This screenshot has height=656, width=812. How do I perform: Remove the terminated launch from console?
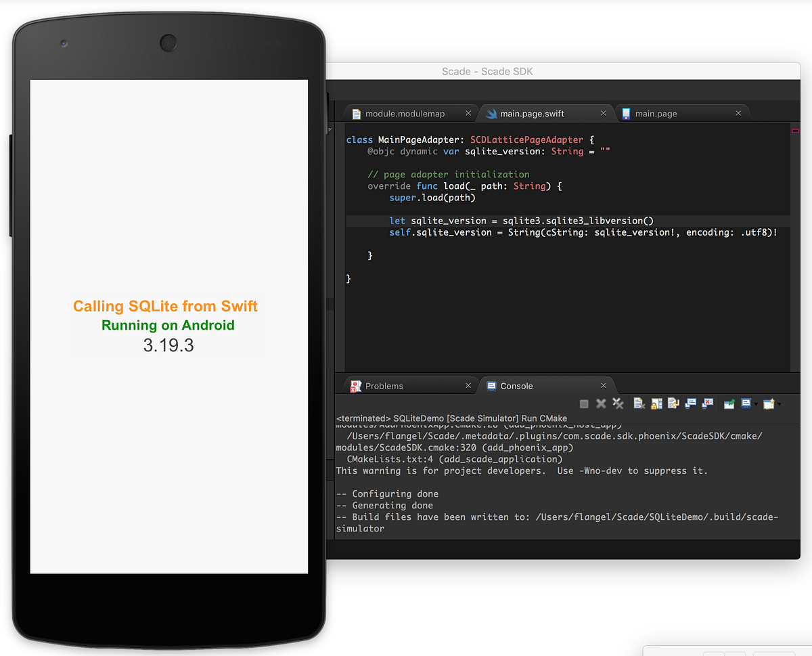click(601, 403)
